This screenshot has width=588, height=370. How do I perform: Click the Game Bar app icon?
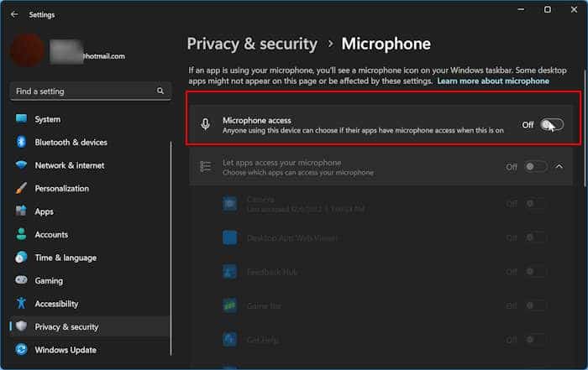pyautogui.click(x=230, y=305)
